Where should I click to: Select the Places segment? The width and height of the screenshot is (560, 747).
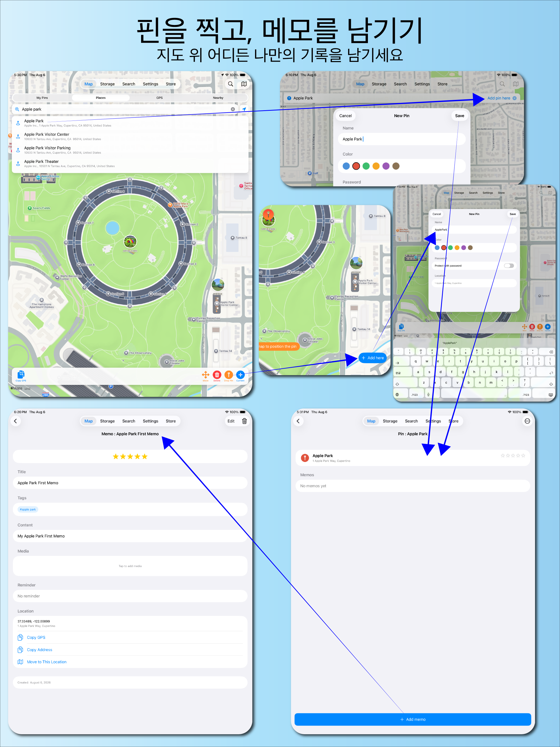pyautogui.click(x=101, y=98)
